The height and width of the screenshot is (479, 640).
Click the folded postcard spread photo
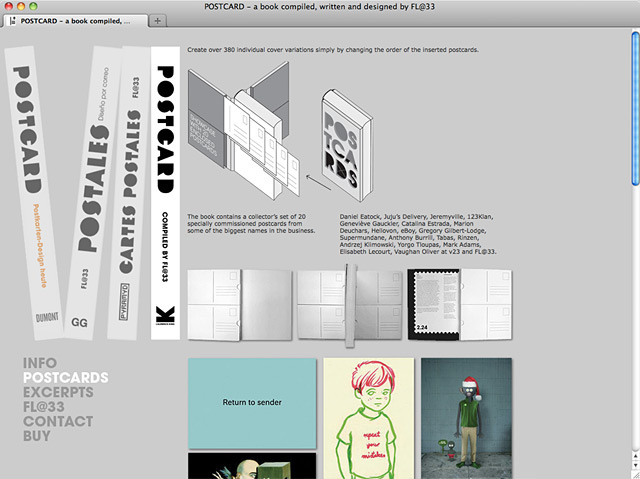pos(350,306)
